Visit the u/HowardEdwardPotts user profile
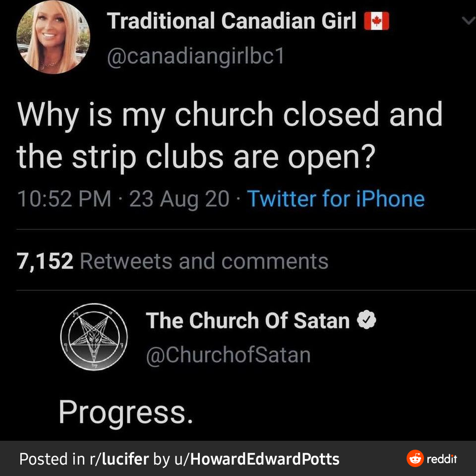The height and width of the screenshot is (476, 476). [x=256, y=459]
